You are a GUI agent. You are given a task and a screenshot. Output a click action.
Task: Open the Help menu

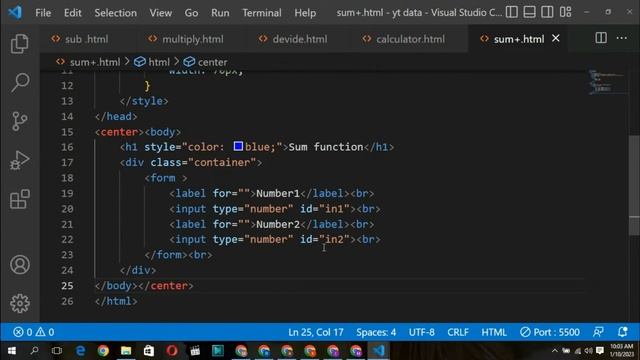tap(305, 13)
